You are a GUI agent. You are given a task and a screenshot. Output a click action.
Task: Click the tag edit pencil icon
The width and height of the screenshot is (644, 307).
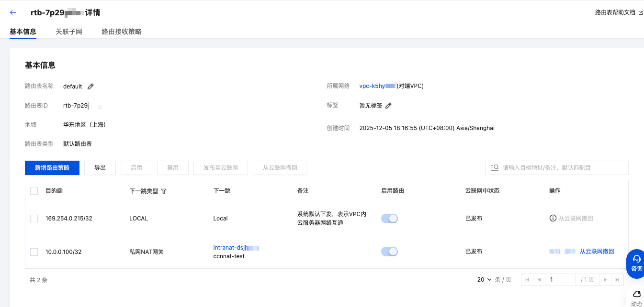coord(389,106)
